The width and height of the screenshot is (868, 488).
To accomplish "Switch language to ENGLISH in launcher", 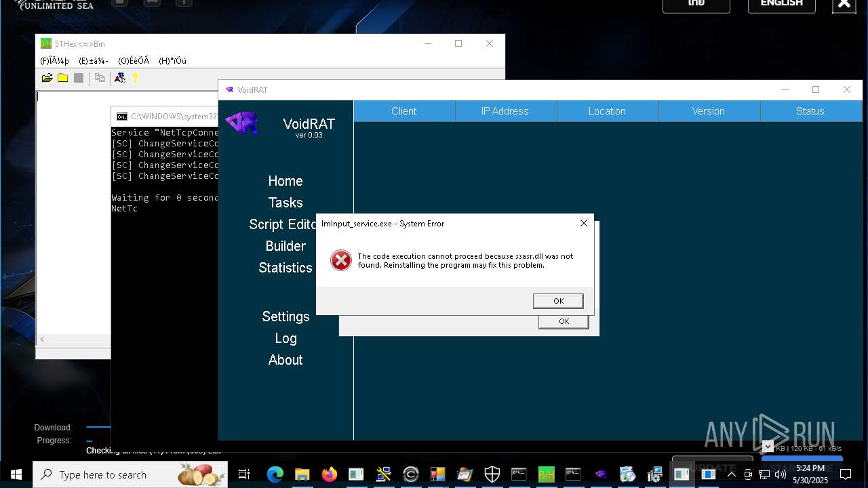I will tap(781, 5).
